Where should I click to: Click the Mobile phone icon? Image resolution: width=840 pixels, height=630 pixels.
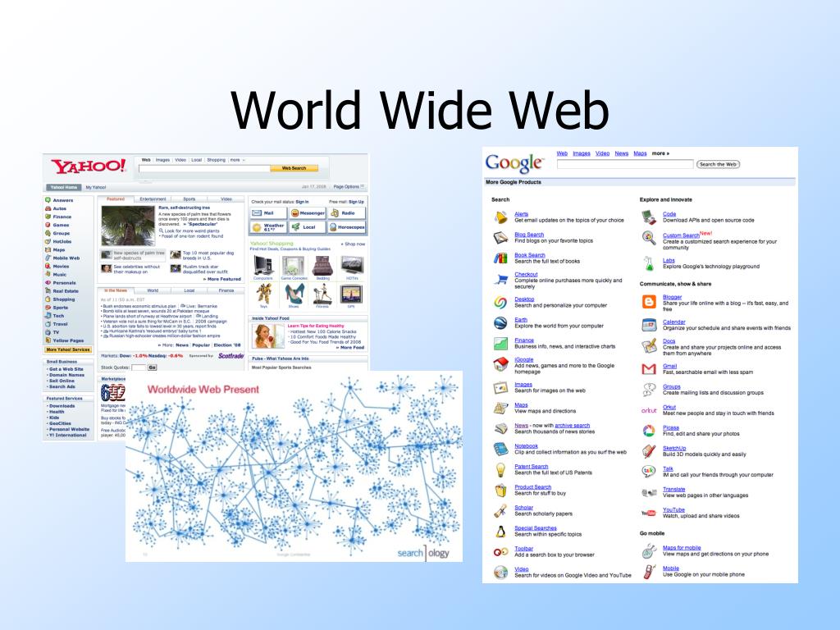click(x=649, y=572)
